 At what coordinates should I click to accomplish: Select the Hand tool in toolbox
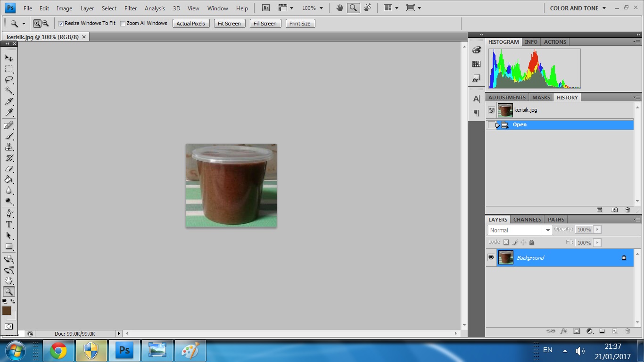[9, 281]
